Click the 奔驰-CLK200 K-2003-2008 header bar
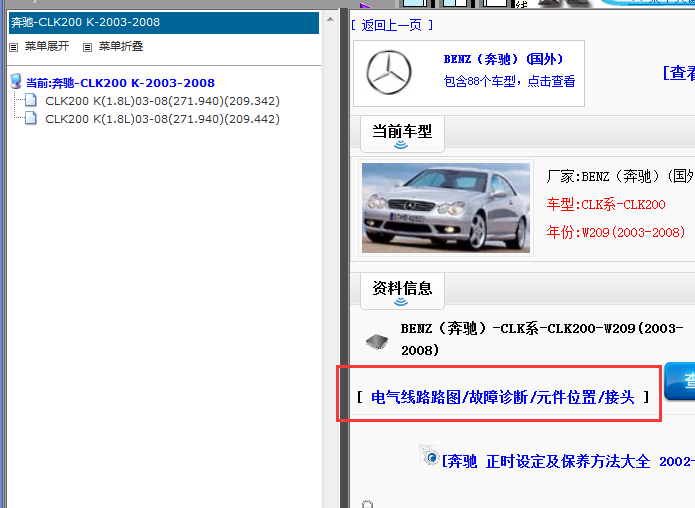 [x=164, y=23]
